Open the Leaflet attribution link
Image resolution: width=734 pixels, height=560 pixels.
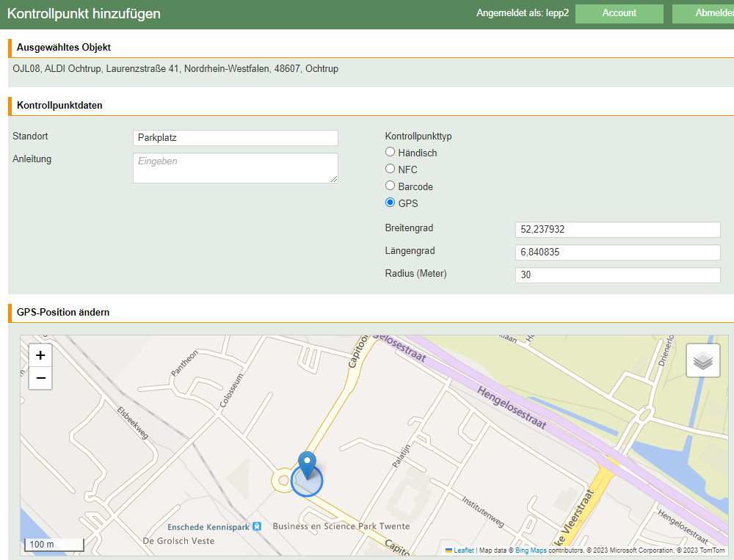point(462,550)
